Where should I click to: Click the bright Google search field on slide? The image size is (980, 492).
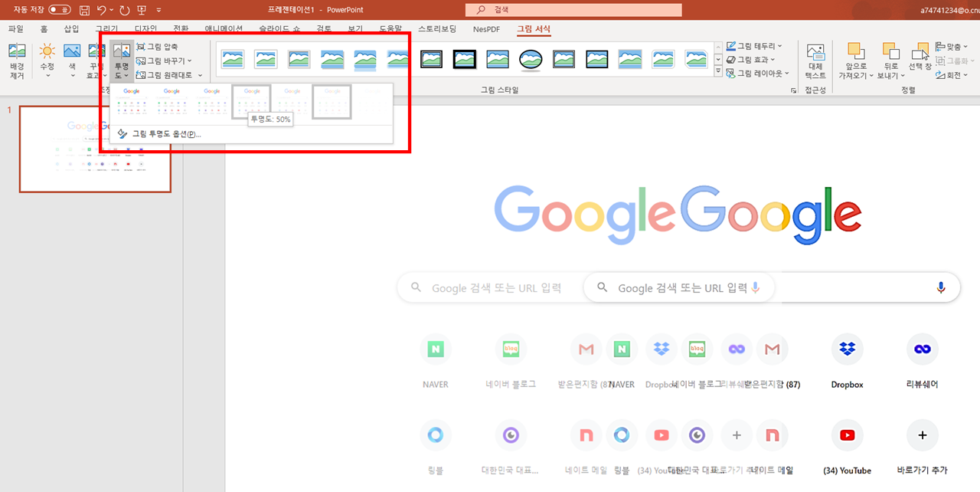tap(772, 287)
